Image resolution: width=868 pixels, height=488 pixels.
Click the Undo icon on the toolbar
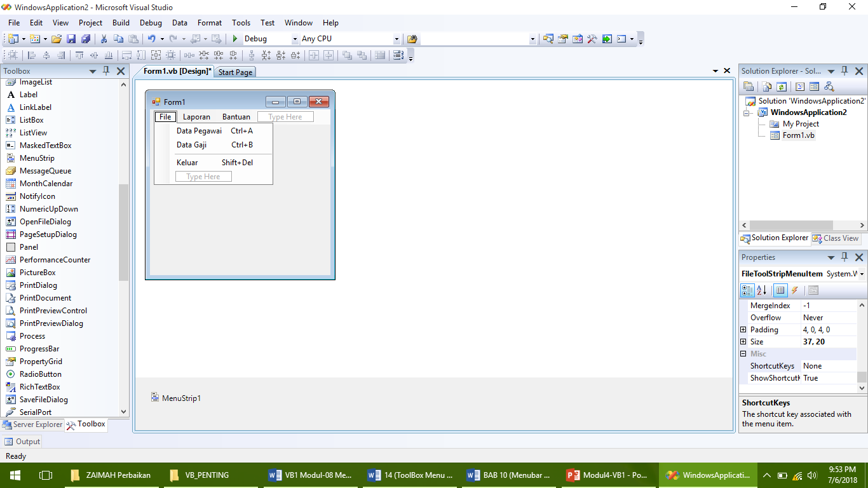152,38
